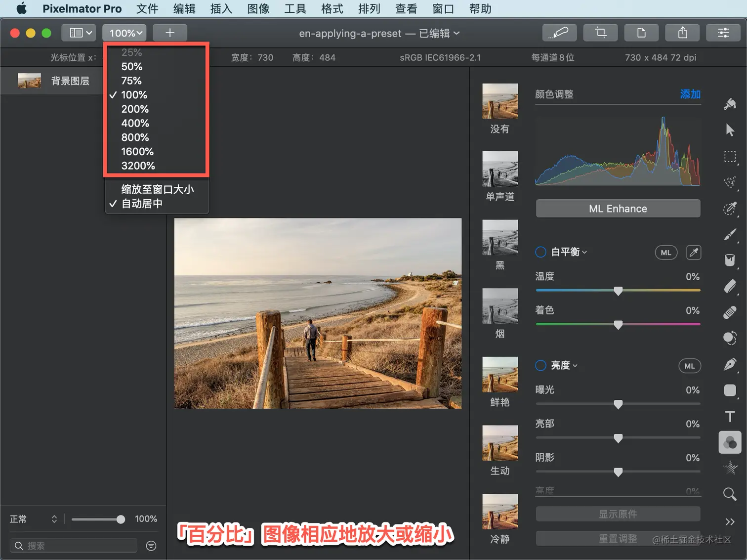Select the Shape tool rounded square
This screenshot has width=747, height=560.
coord(730,390)
